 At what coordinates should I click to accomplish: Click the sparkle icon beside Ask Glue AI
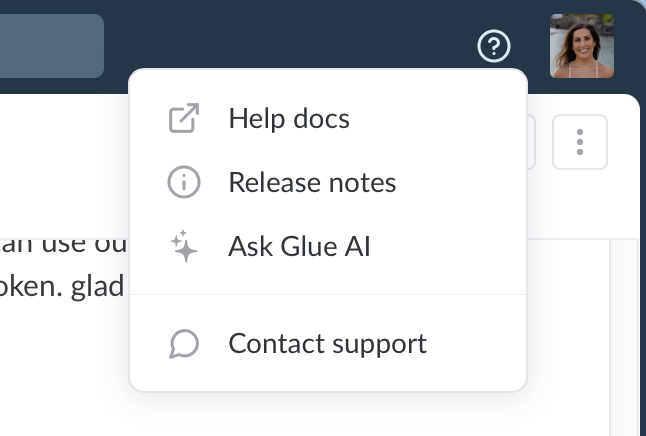(184, 246)
